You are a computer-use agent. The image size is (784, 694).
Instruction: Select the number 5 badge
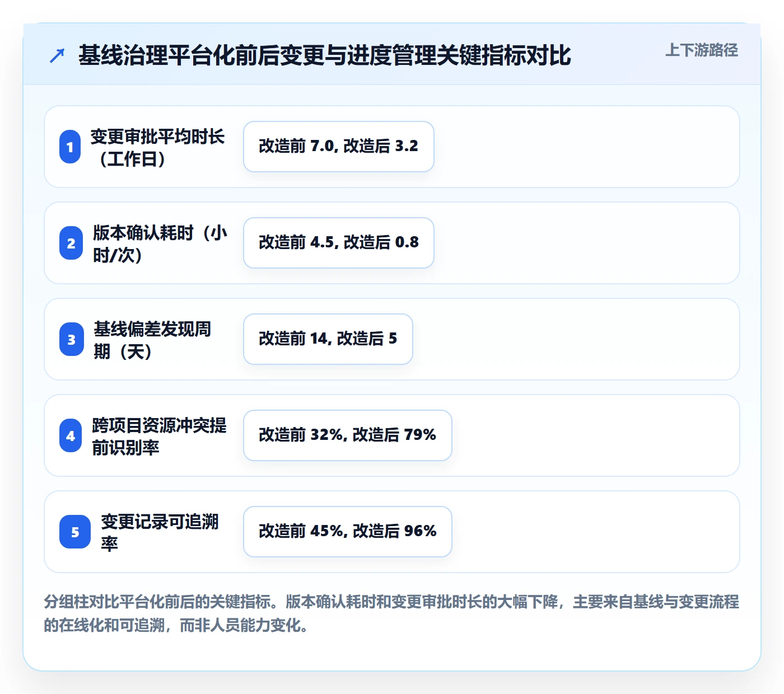[x=75, y=532]
